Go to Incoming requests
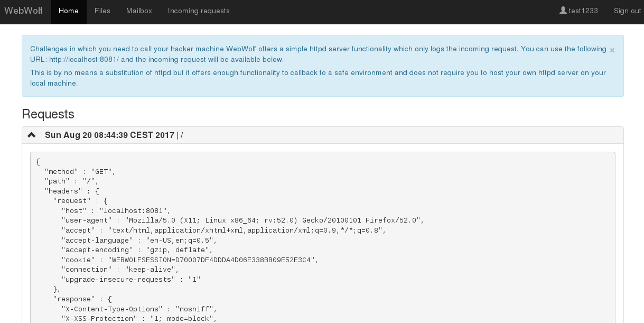This screenshot has height=323, width=644. [199, 11]
